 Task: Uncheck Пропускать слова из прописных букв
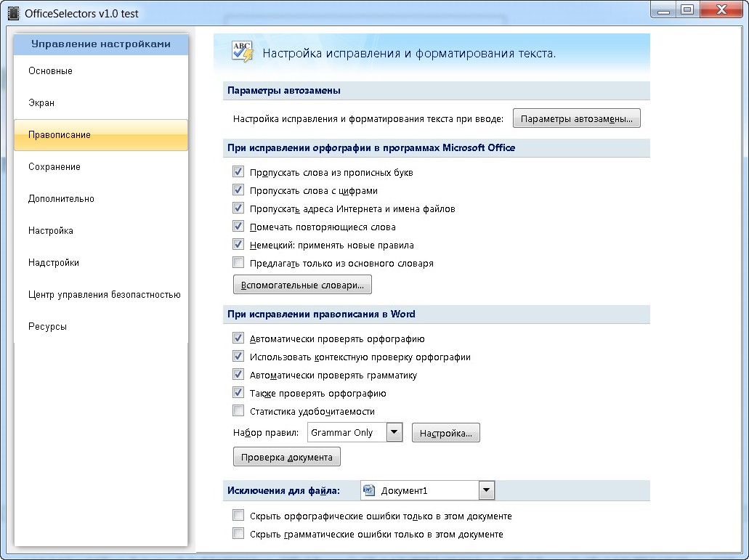coord(238,172)
